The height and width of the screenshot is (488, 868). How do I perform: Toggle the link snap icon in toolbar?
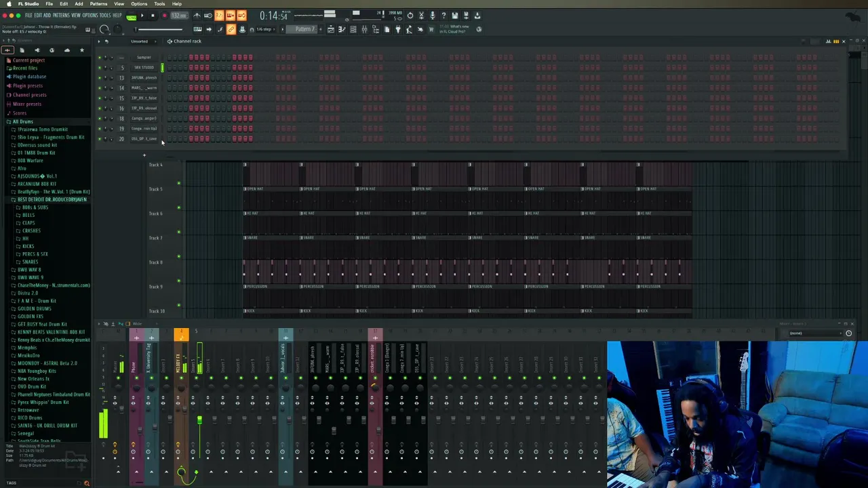pyautogui.click(x=231, y=29)
